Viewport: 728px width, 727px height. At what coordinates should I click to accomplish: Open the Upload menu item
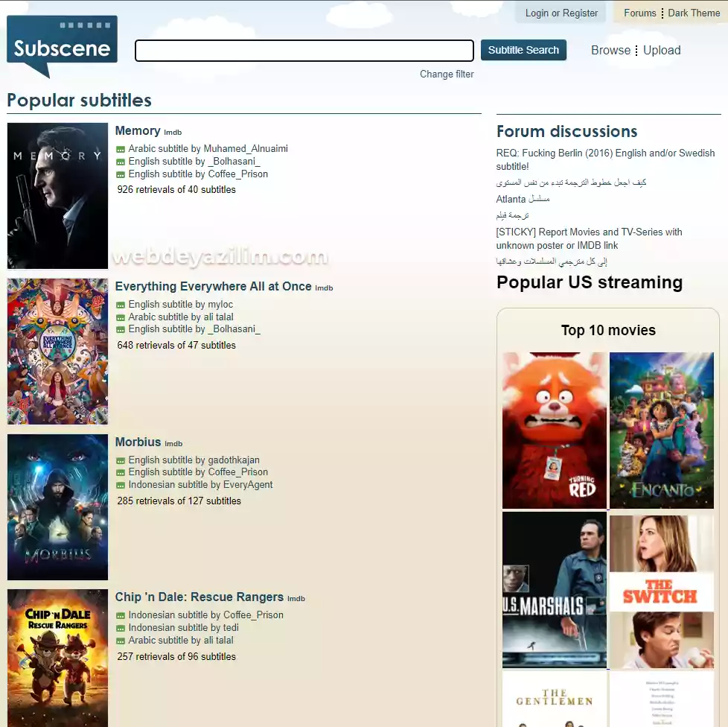(662, 50)
